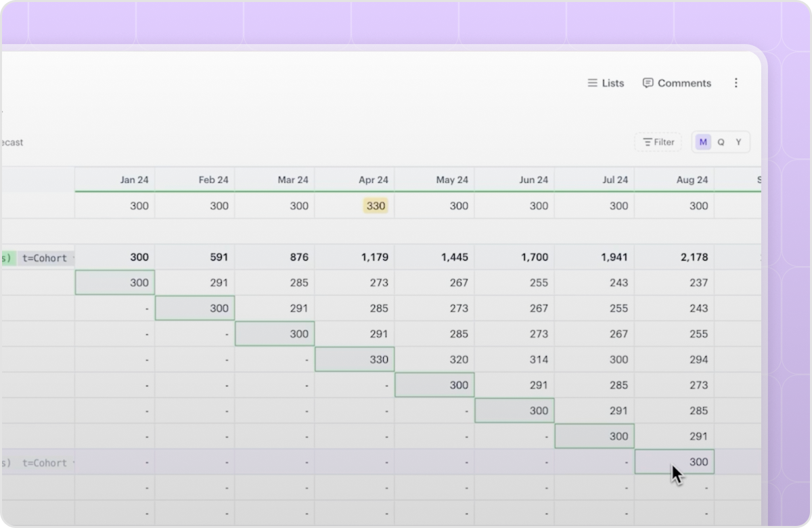This screenshot has width=812, height=528.
Task: Select outlined cohort cell 300 under Jul 24
Action: pos(594,436)
